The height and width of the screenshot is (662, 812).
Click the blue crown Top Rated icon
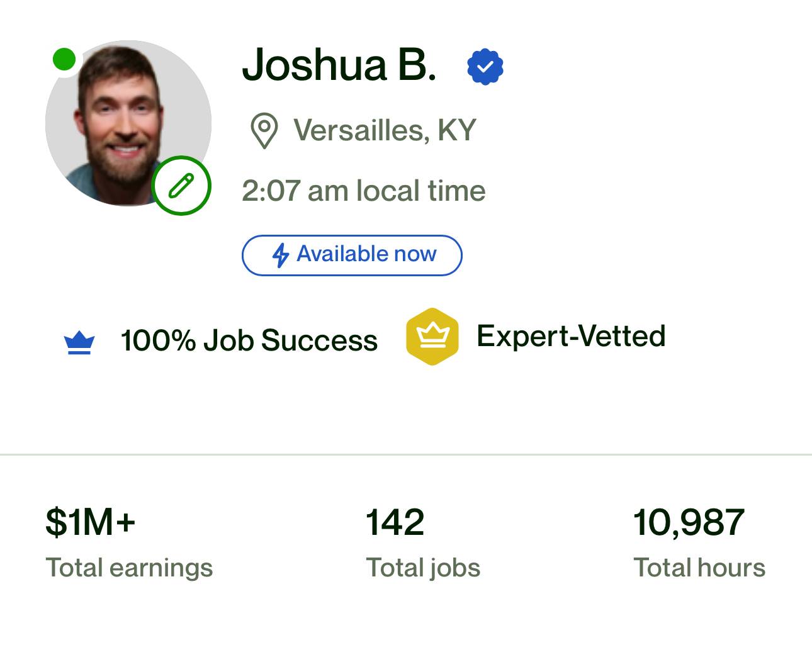pyautogui.click(x=79, y=343)
